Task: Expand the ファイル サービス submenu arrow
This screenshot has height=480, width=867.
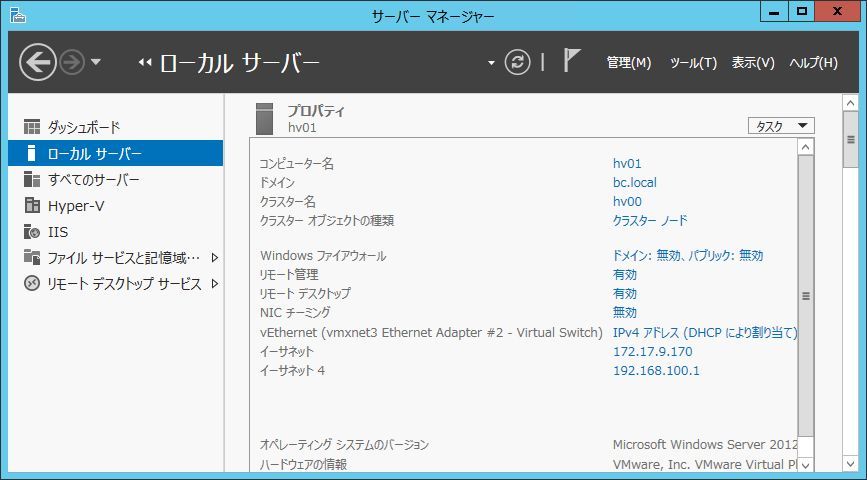Action: (x=215, y=258)
